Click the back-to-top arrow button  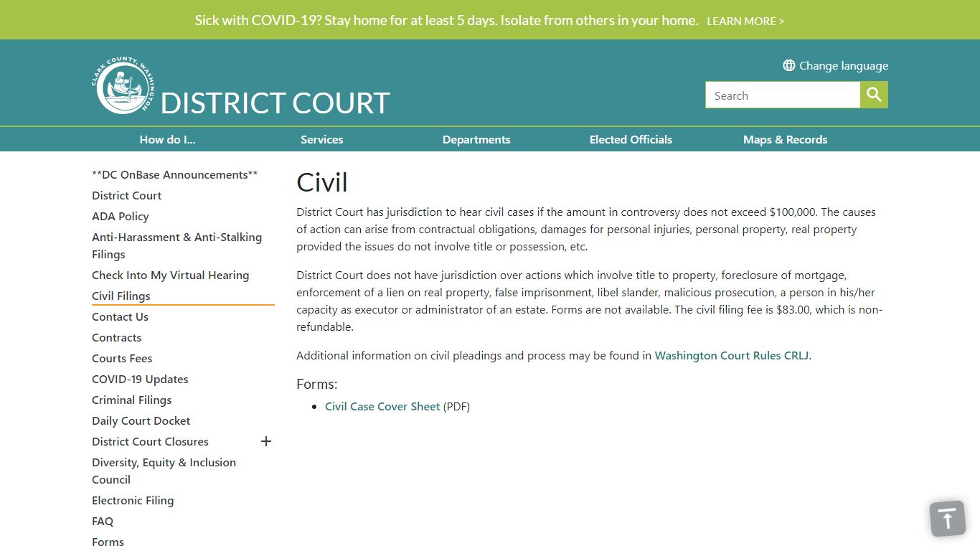click(x=948, y=519)
